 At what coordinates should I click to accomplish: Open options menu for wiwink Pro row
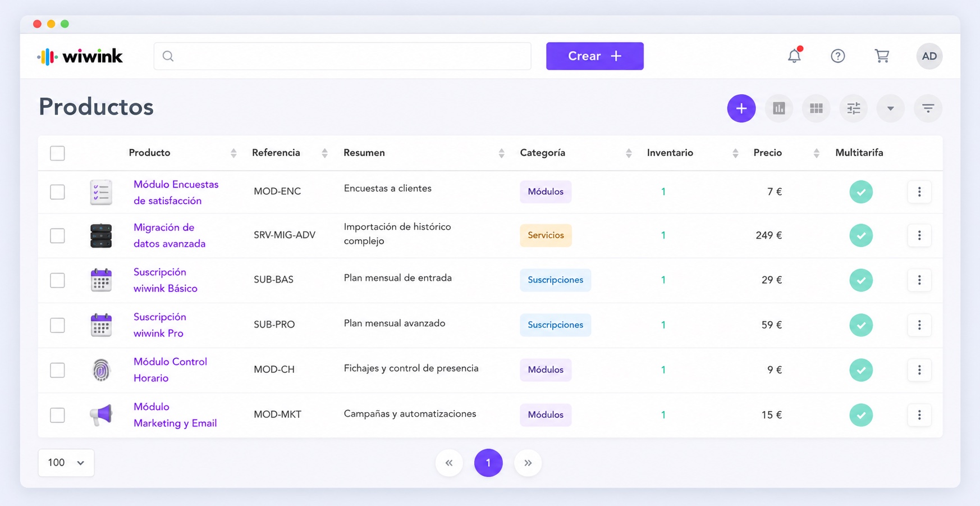click(919, 325)
